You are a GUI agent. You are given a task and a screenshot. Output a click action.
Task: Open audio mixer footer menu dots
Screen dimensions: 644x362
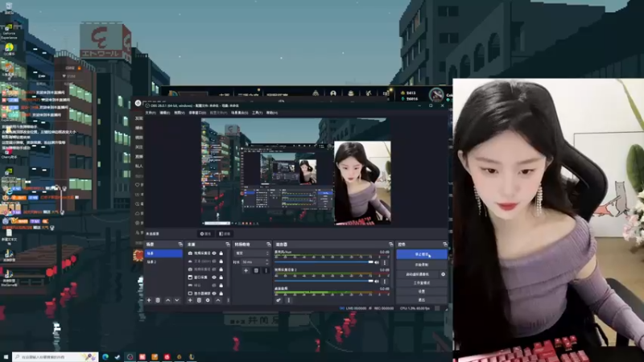[288, 300]
